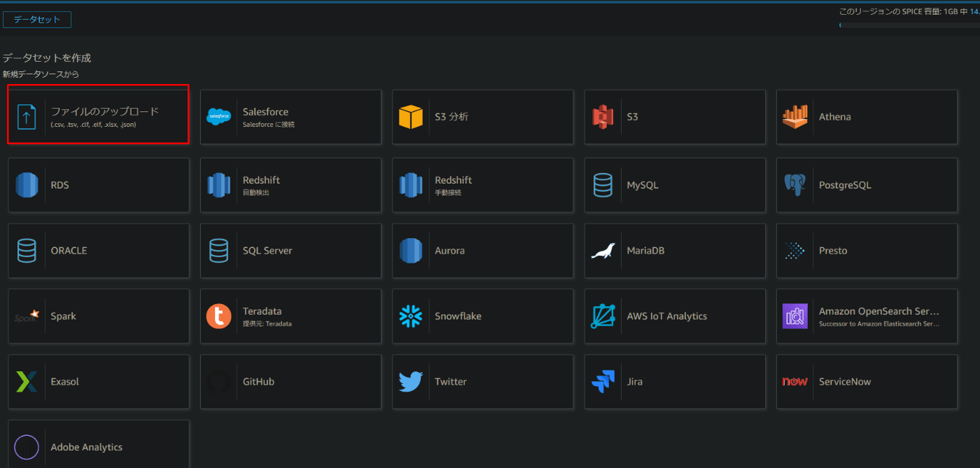
Task: Choose the Spark star logo icon
Action: tap(27, 316)
